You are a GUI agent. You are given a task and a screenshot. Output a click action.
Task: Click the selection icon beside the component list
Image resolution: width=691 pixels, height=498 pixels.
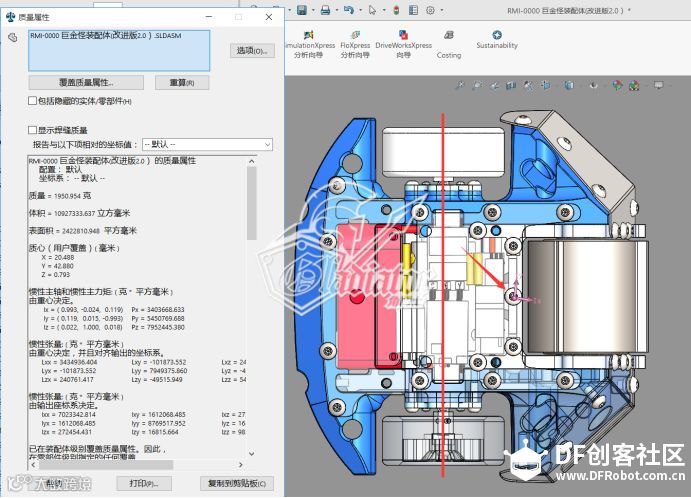(13, 37)
